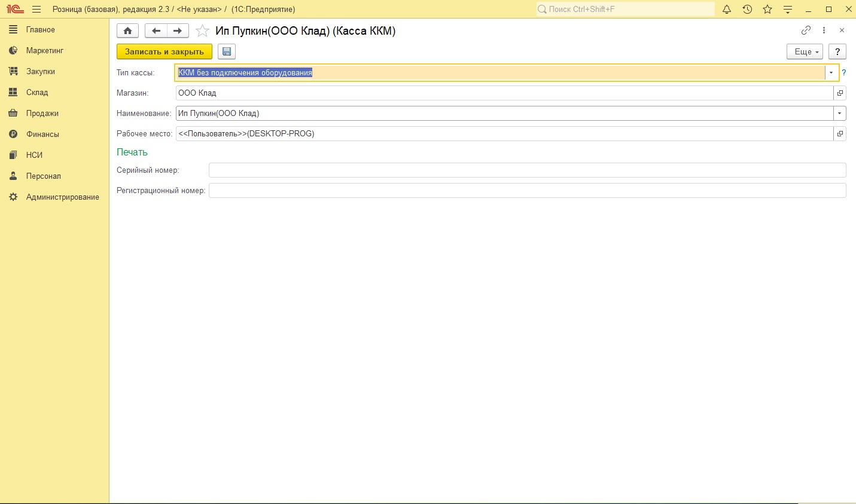This screenshot has height=504, width=856.
Task: Open the Рабочее место record
Action: point(840,133)
